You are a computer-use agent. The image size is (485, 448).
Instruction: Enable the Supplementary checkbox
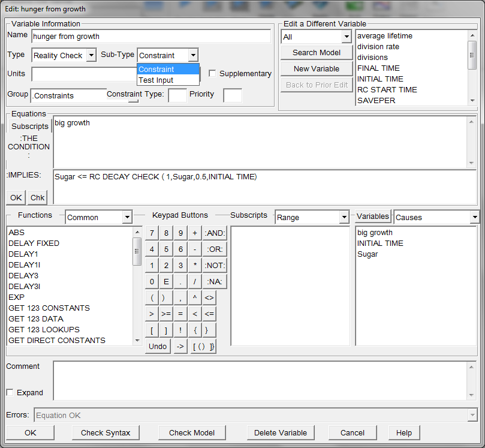click(x=213, y=74)
